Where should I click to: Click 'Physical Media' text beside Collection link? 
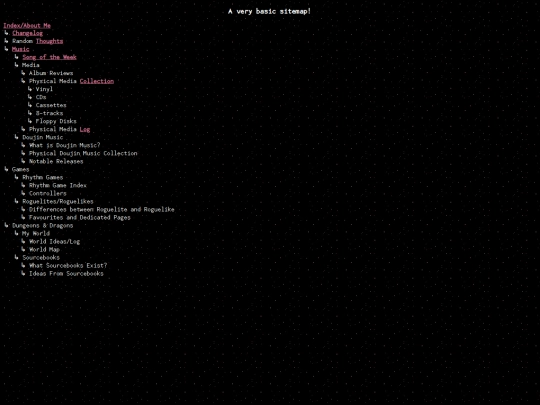pyautogui.click(x=53, y=81)
